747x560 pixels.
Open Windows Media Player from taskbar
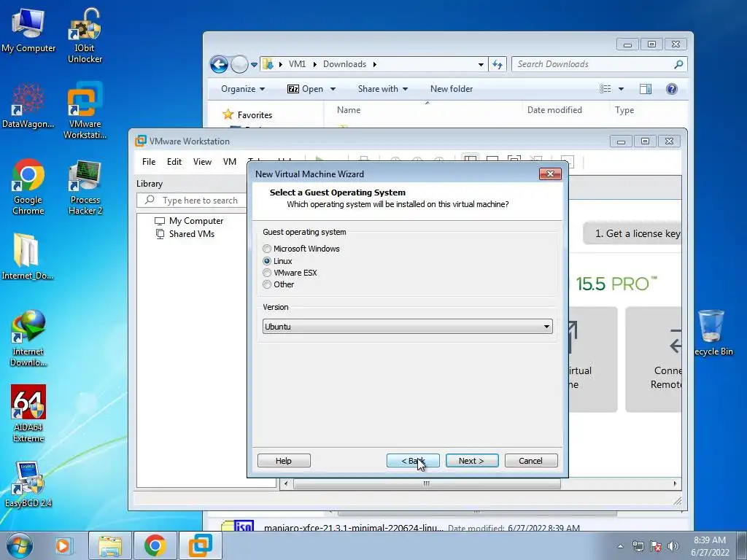[x=63, y=545]
